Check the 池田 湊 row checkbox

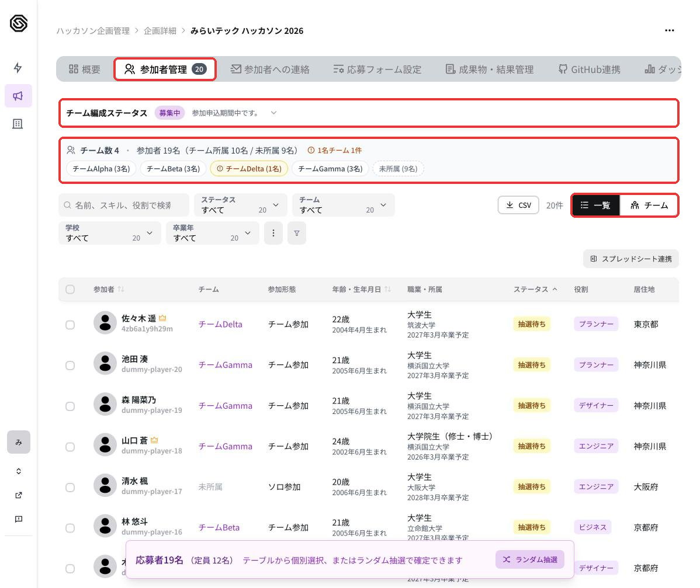70,366
